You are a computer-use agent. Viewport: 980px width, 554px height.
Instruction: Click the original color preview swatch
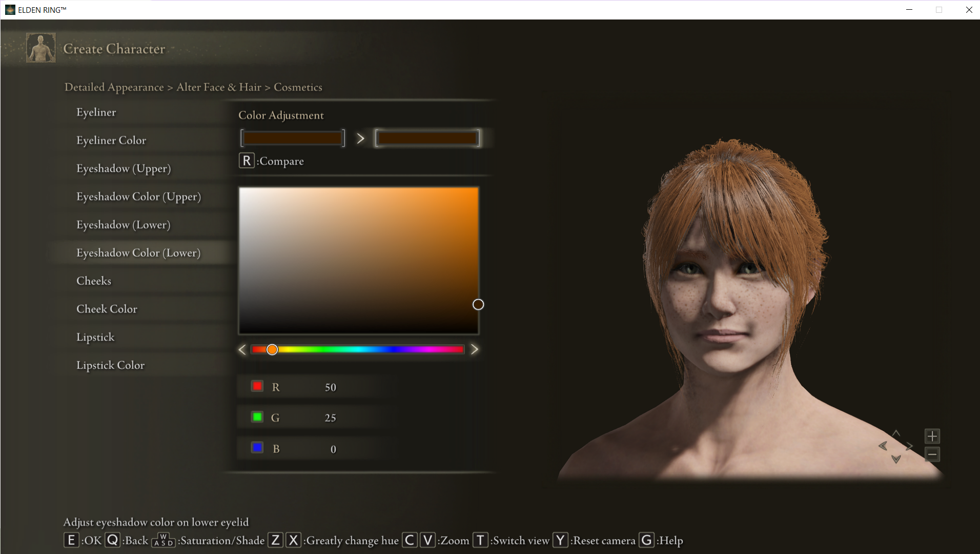(x=293, y=138)
